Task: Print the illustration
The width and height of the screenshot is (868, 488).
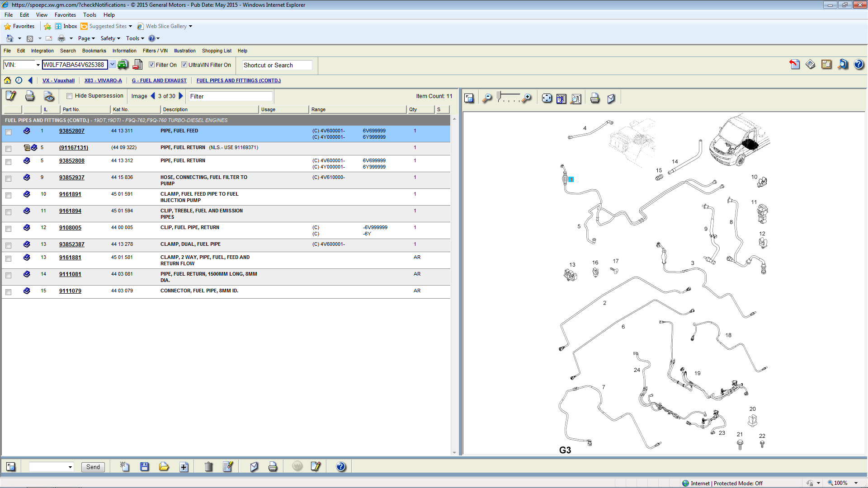Action: 595,98
